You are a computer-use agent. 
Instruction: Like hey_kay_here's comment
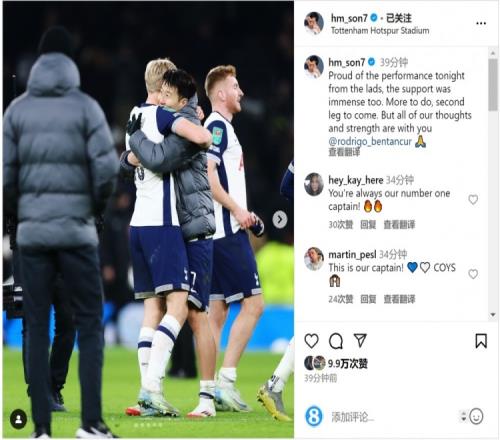[473, 200]
